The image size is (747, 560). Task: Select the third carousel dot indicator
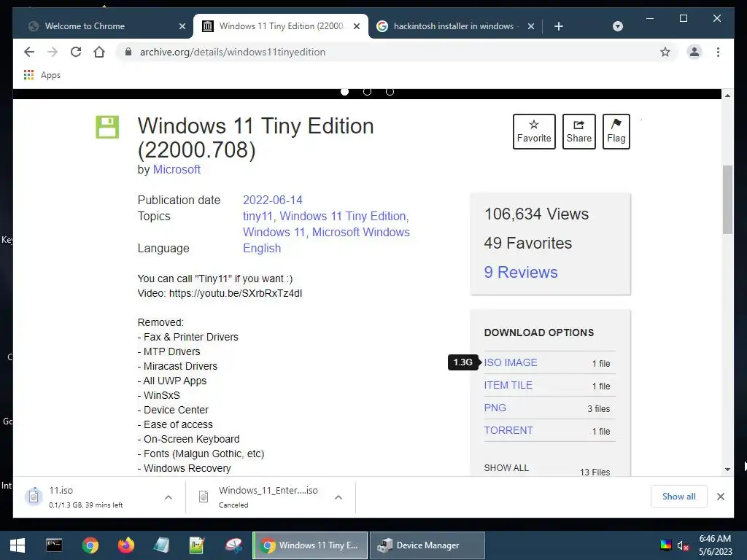[390, 91]
